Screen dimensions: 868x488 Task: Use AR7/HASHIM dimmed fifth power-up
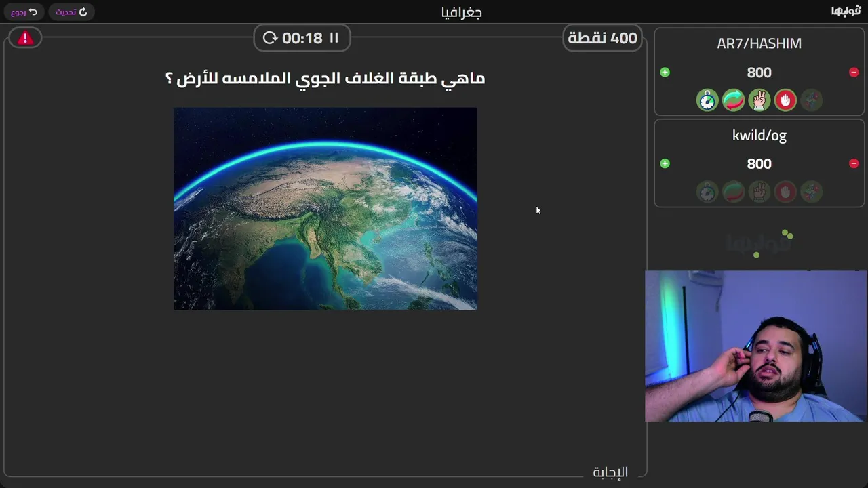811,100
